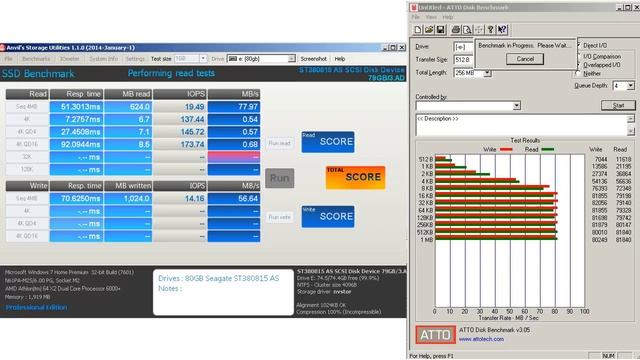
Task: Toggle the Direct I/O checkbox in ATTO
Action: coord(579,45)
